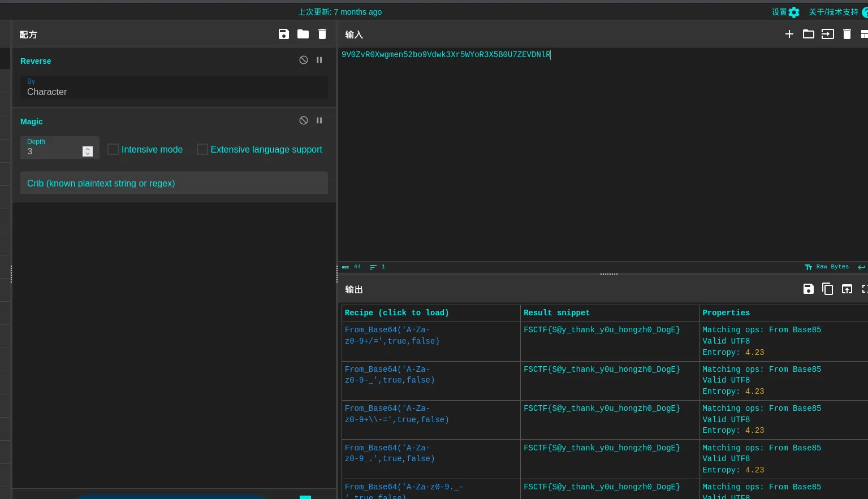
Task: Save output to file icon
Action: 809,289
